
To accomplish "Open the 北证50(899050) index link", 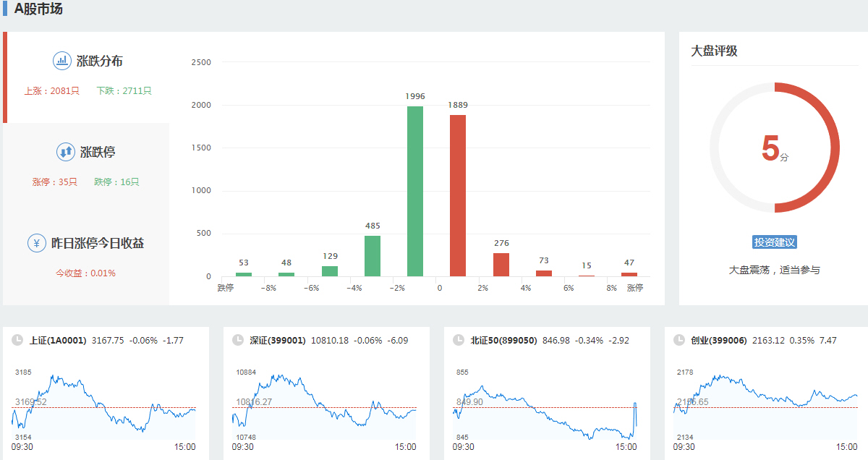I will pyautogui.click(x=503, y=340).
